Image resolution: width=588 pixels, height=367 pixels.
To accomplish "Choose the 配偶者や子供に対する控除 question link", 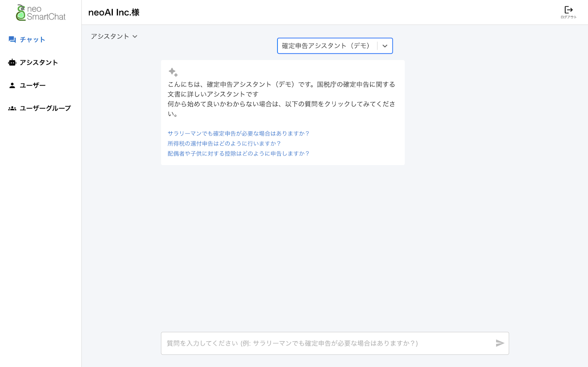I will [x=238, y=154].
